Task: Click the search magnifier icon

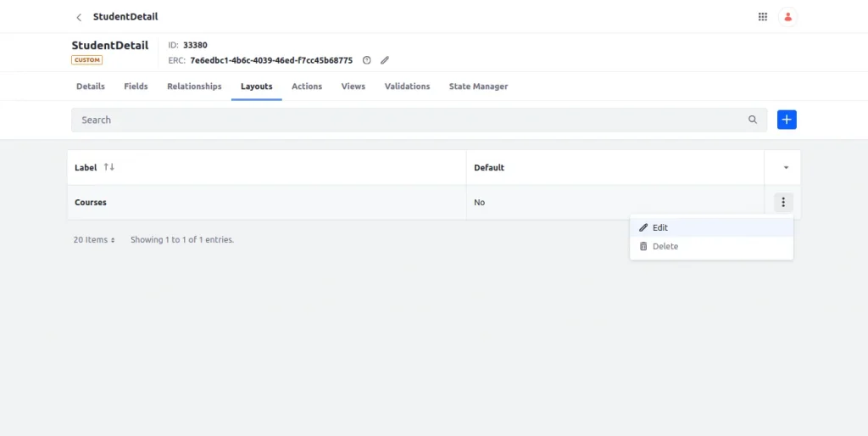Action: coord(753,120)
